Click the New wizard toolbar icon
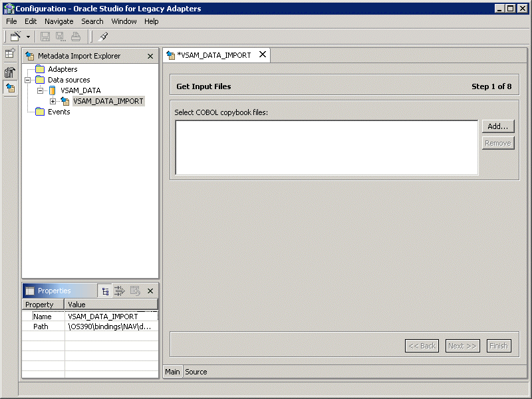The width and height of the screenshot is (532, 399). pyautogui.click(x=15, y=37)
